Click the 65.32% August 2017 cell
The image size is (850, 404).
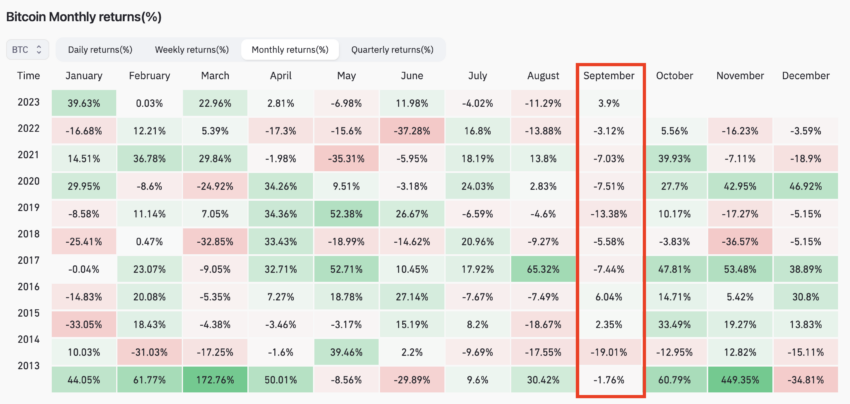point(543,269)
